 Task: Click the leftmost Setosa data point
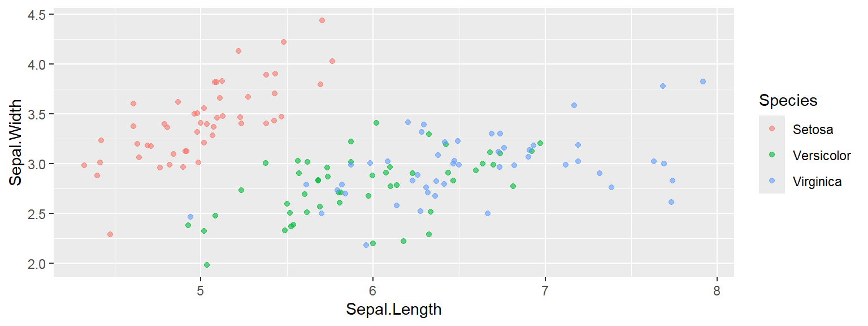coord(84,165)
